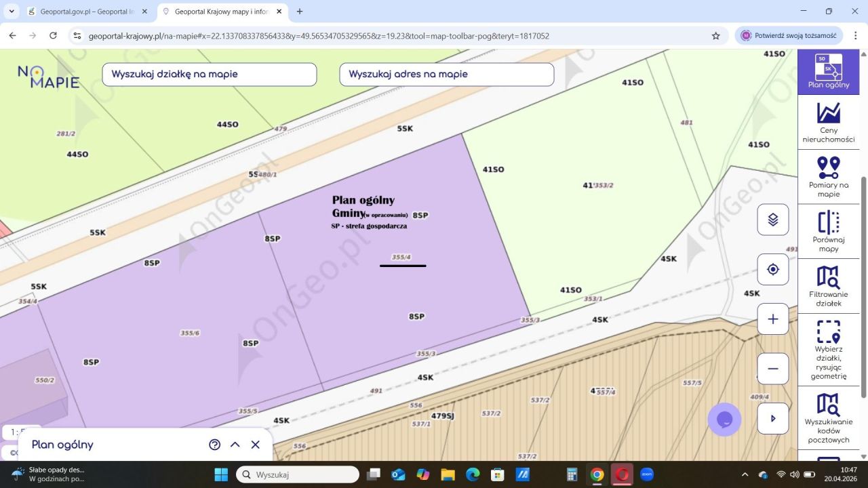This screenshot has height=488, width=868.
Task: Click the Wyszukaj działkę na mapie field
Action: [x=209, y=75]
